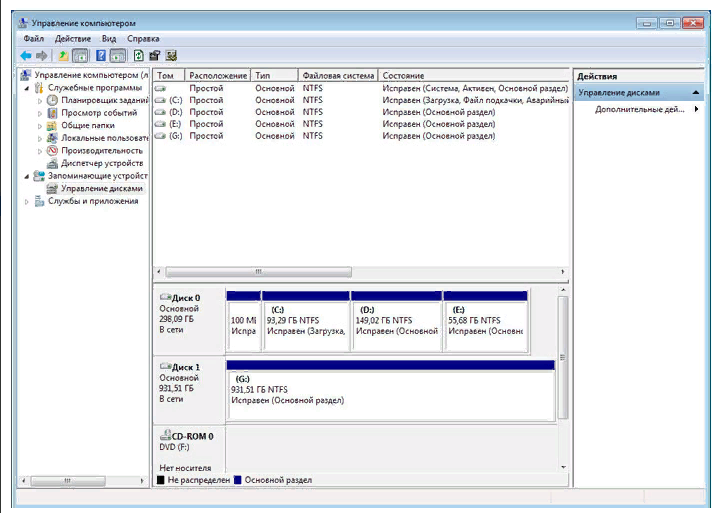Select the 100 MB partition on Disk 0
Screen dimensions: 718x513
click(x=244, y=321)
